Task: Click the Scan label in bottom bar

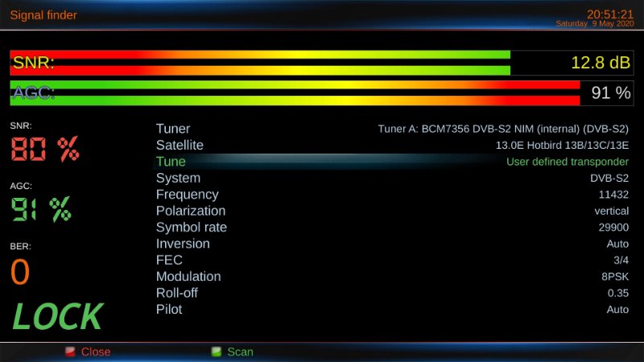Action: coord(240,352)
